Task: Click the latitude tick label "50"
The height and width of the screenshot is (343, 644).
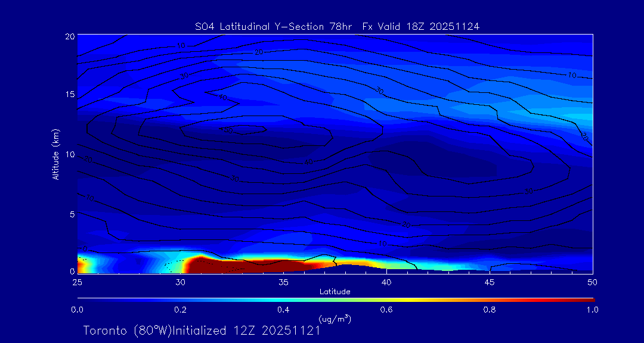Action: click(x=593, y=282)
